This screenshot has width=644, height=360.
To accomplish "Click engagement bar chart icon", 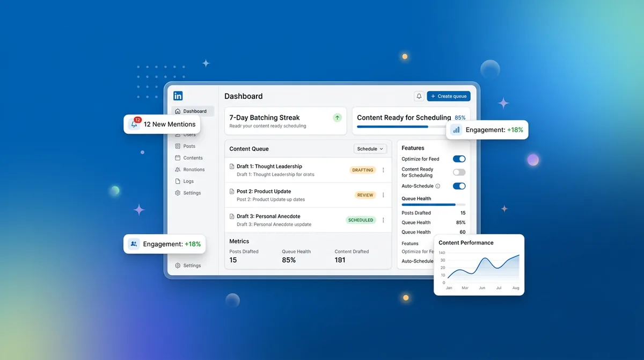I will [x=456, y=130].
